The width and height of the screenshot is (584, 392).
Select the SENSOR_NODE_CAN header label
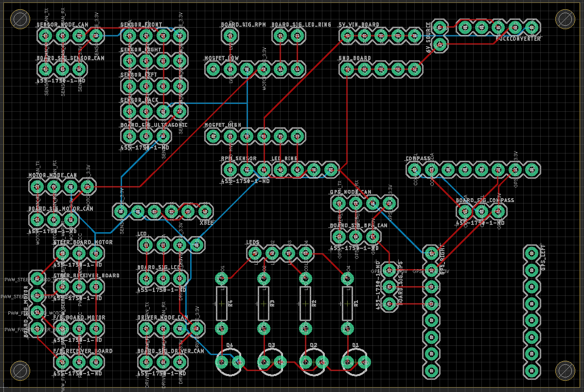tap(62, 24)
